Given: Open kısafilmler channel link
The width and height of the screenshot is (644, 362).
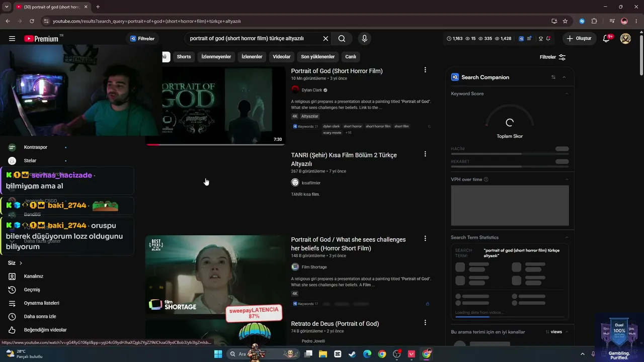Looking at the screenshot, I should tap(311, 183).
